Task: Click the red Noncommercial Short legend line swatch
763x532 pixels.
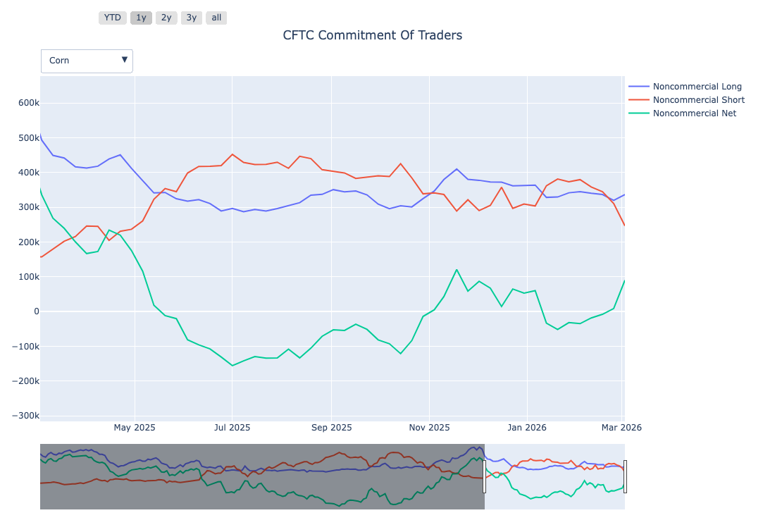Action: click(x=639, y=100)
